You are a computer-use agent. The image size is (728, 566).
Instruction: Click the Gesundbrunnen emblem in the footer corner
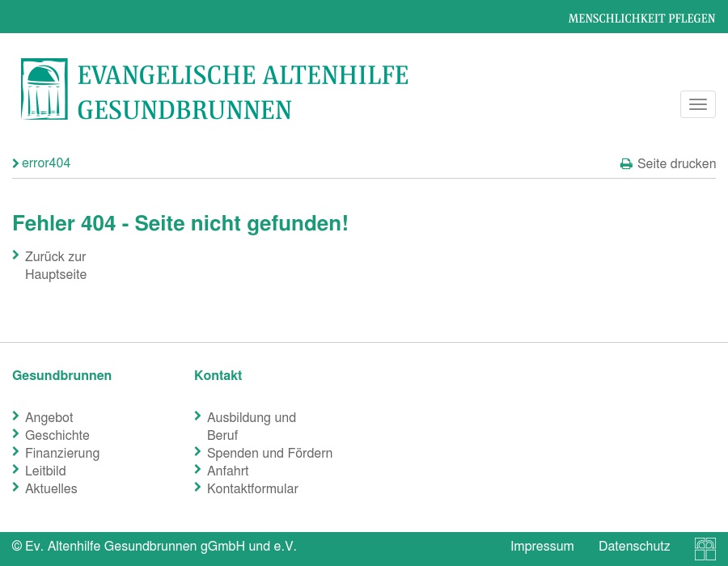click(x=705, y=549)
